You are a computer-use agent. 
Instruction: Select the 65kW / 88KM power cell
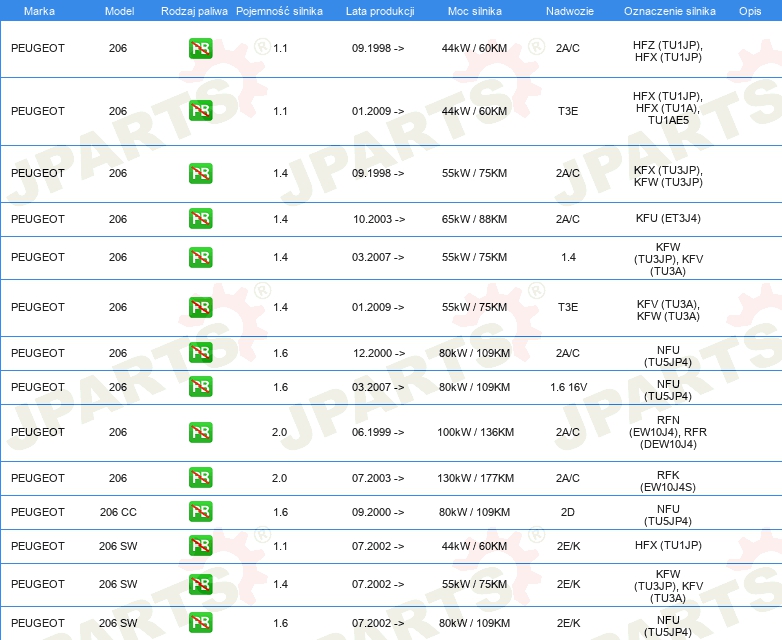[x=474, y=219]
